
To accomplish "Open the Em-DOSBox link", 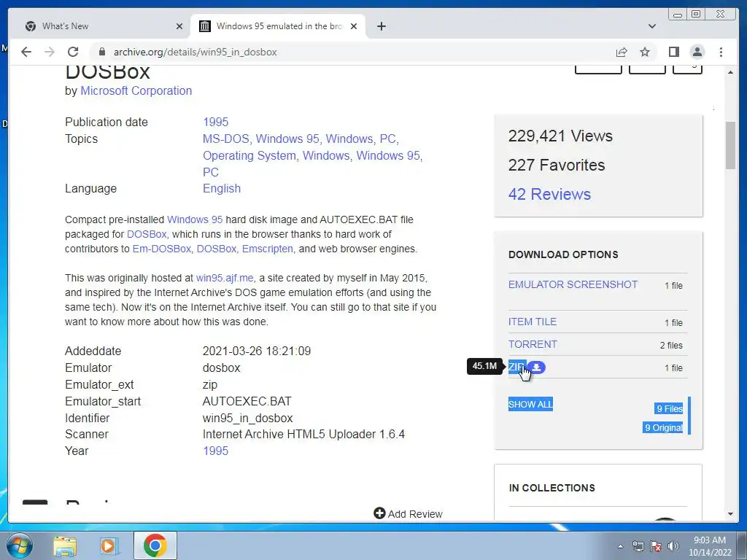I will [x=161, y=249].
